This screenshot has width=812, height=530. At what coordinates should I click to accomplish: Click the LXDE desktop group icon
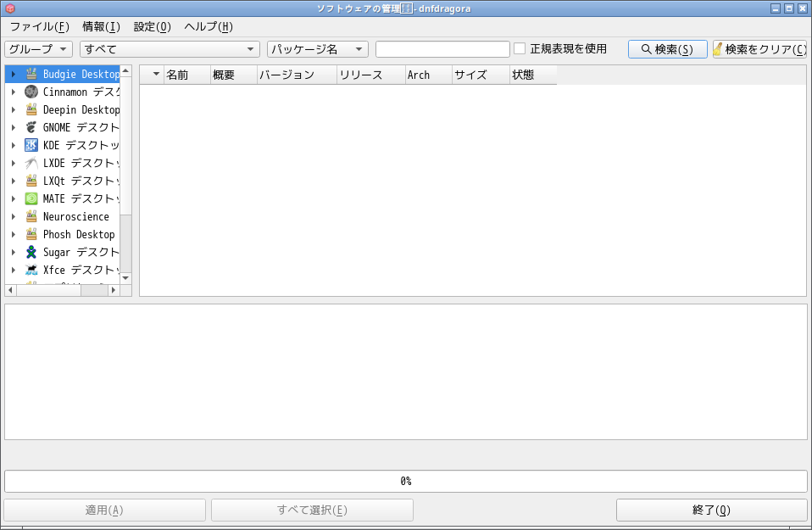point(31,163)
